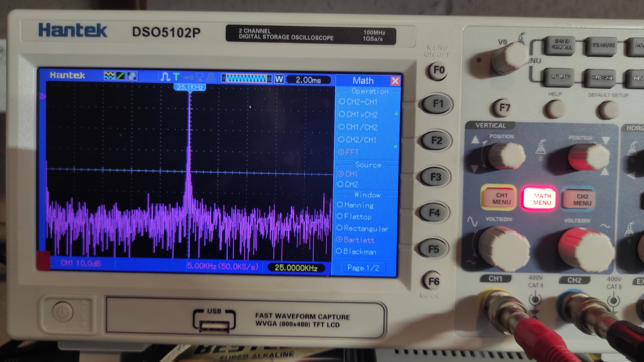Click the V0 multifunction knob

point(509,58)
